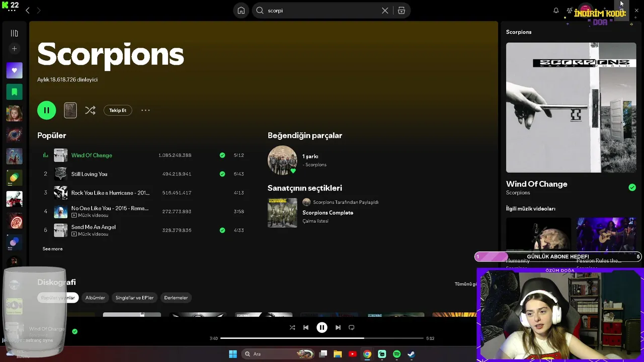Open the three-dots more options menu
The width and height of the screenshot is (644, 362).
(x=145, y=110)
